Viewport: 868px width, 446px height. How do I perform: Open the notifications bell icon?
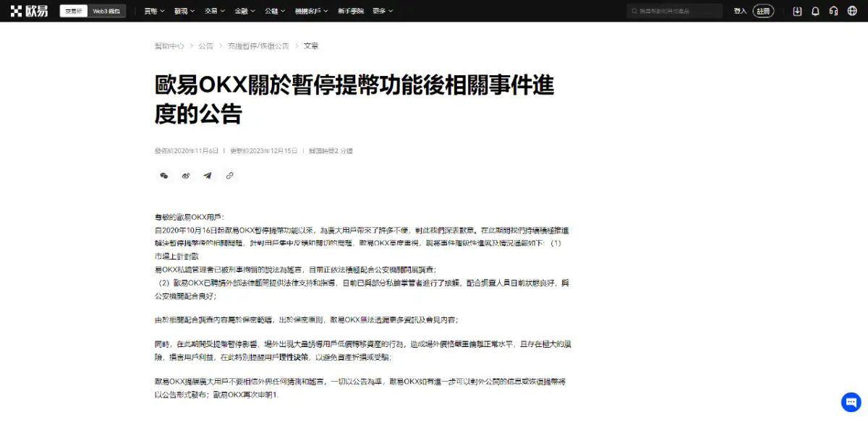(816, 11)
